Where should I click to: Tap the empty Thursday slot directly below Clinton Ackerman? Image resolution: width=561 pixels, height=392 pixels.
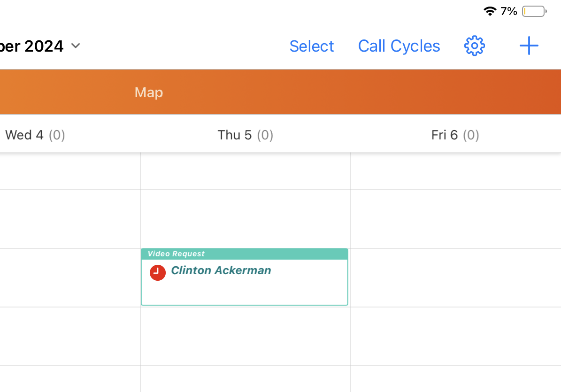245,336
